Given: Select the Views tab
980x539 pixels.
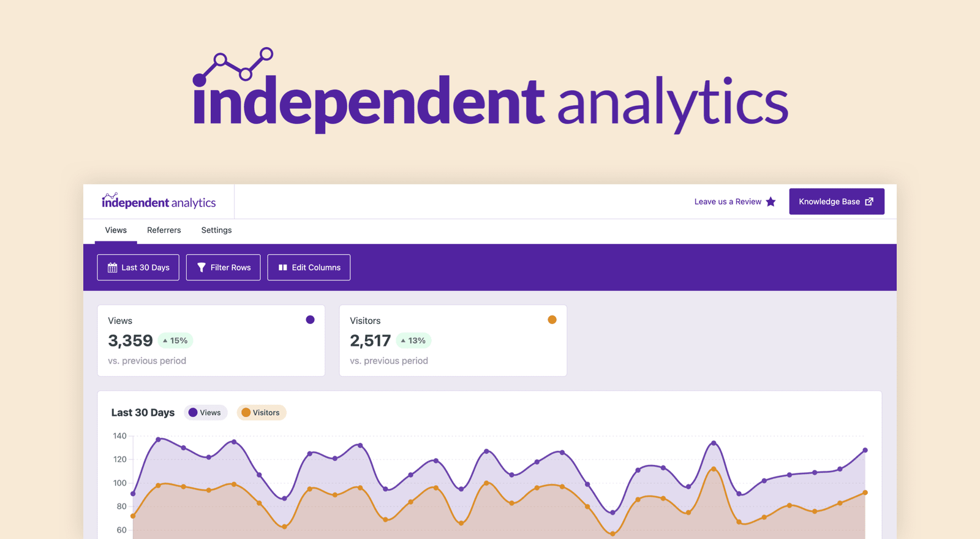Looking at the screenshot, I should coord(116,230).
